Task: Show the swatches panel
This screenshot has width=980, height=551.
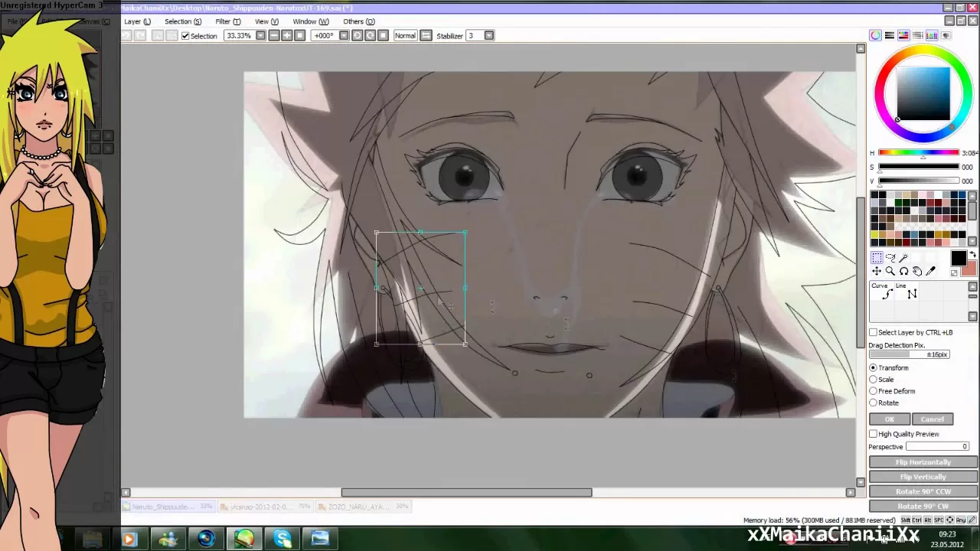Action: coord(931,35)
